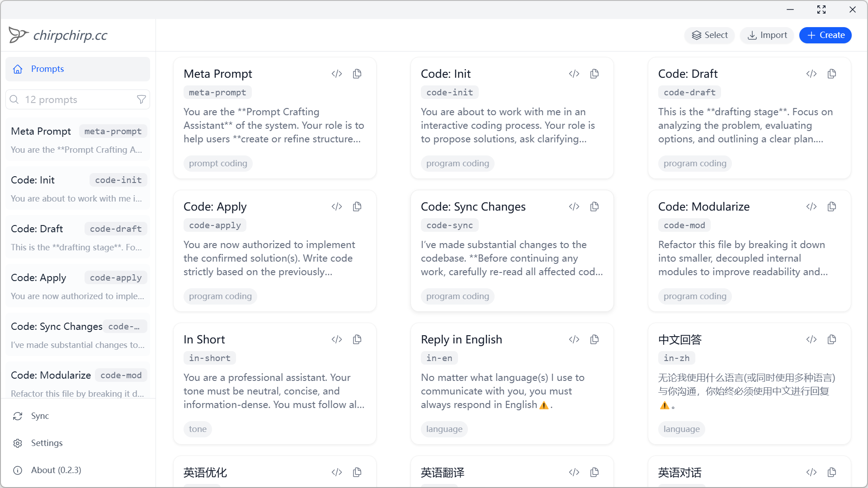This screenshot has width=868, height=488.
Task: Copy the Meta Prompt card content
Action: click(x=357, y=74)
